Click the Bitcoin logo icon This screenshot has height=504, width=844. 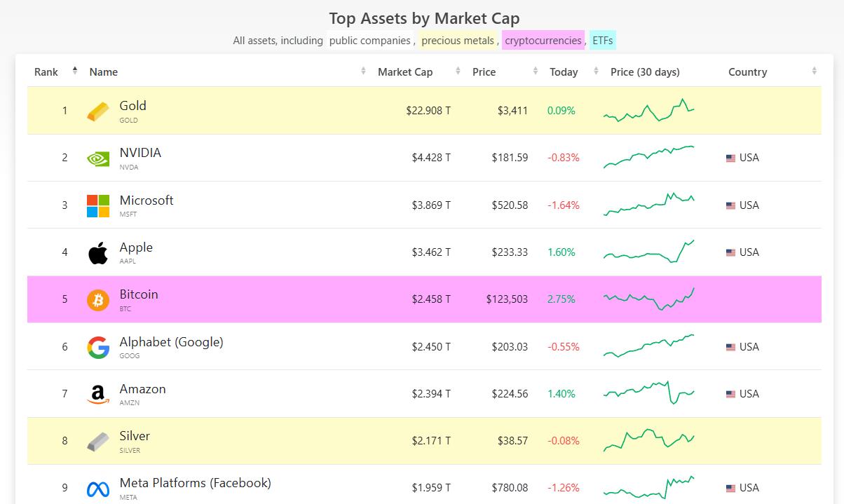coord(98,300)
